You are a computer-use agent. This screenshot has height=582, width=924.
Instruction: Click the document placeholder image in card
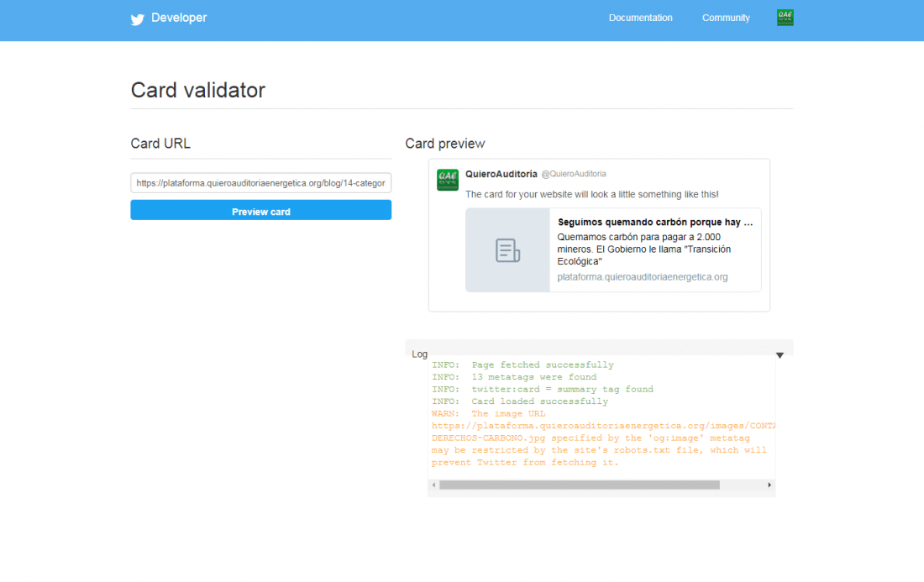(507, 250)
